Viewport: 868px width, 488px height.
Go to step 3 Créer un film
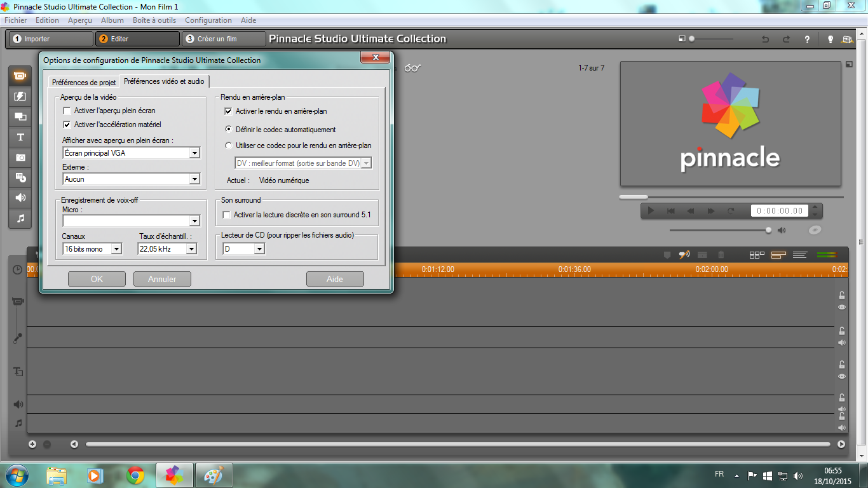pyautogui.click(x=224, y=39)
